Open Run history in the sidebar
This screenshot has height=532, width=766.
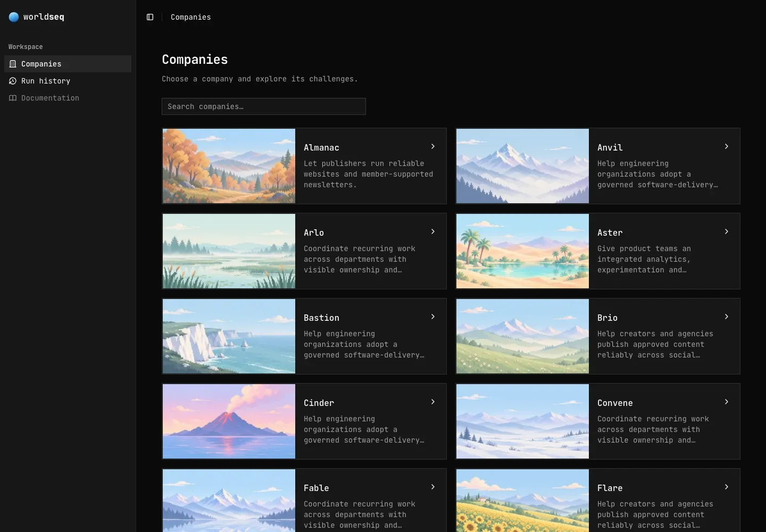click(68, 81)
